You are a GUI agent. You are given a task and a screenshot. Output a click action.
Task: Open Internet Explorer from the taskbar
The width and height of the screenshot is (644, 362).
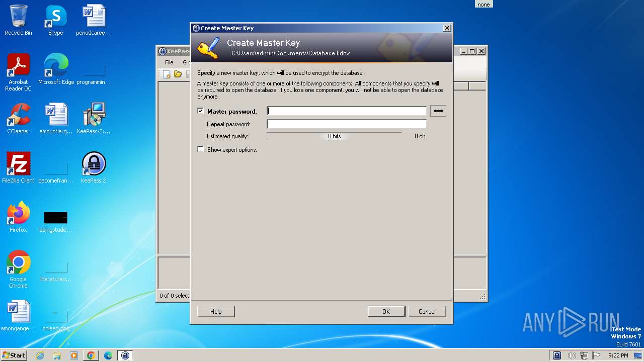(40, 355)
